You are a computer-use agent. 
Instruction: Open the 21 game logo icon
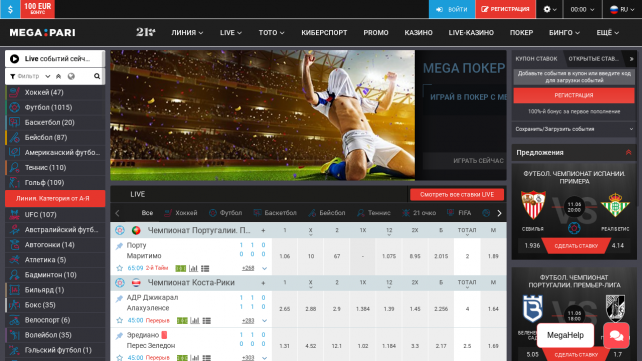[x=146, y=32]
